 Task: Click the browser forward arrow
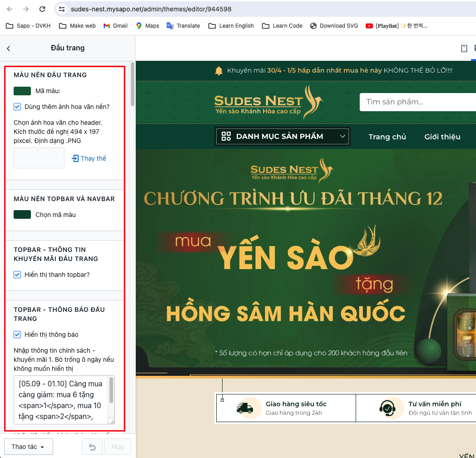click(x=26, y=9)
